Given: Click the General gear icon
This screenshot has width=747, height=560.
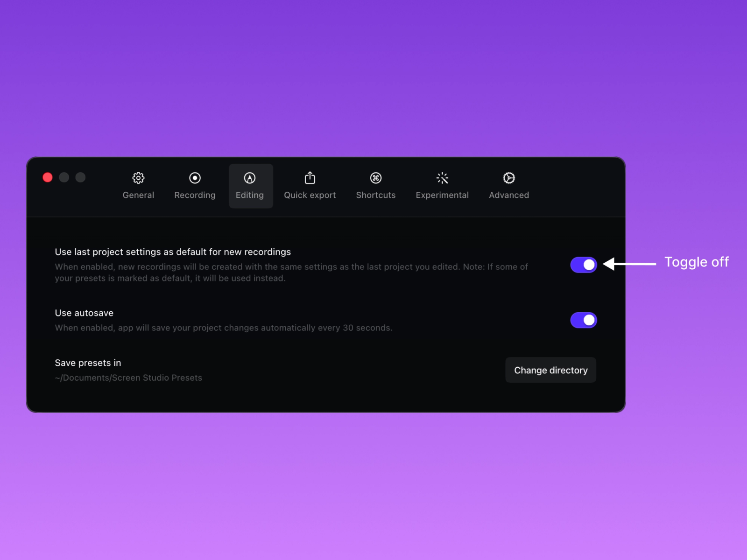Looking at the screenshot, I should (x=138, y=178).
